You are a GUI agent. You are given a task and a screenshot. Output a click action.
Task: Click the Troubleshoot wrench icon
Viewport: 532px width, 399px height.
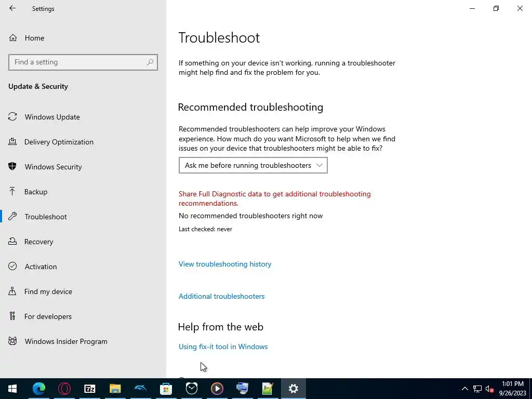[12, 216]
